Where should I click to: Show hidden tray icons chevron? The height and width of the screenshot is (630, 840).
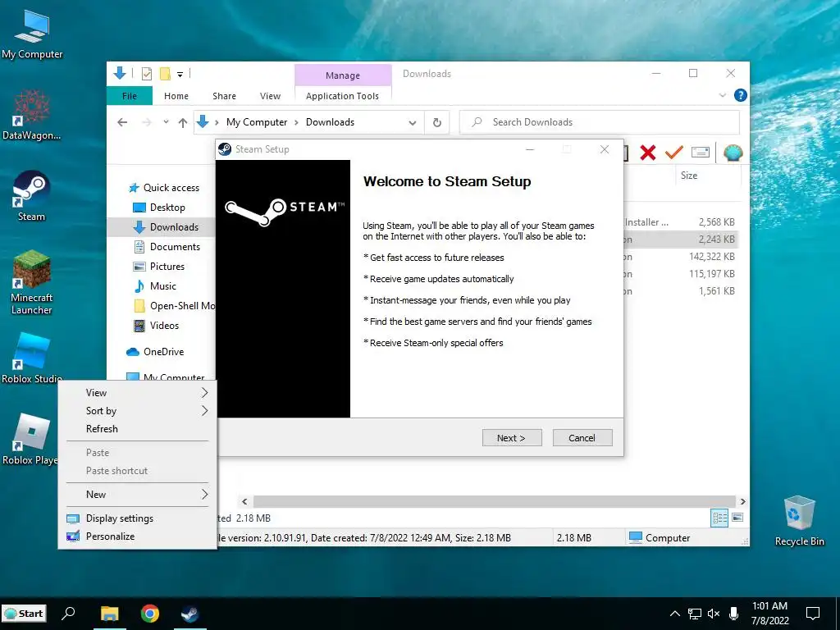675,614
